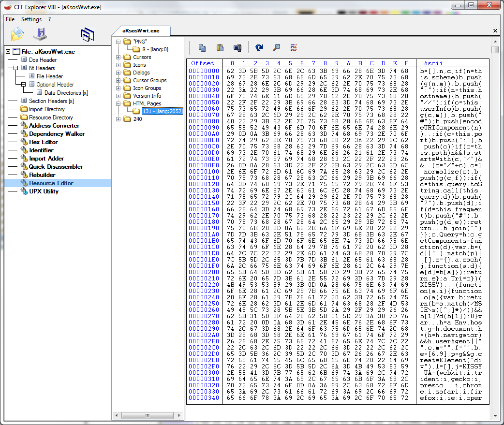This screenshot has height=425, width=504.
Task: Select File: aKsosWwt.exe in the tree
Action: point(48,51)
